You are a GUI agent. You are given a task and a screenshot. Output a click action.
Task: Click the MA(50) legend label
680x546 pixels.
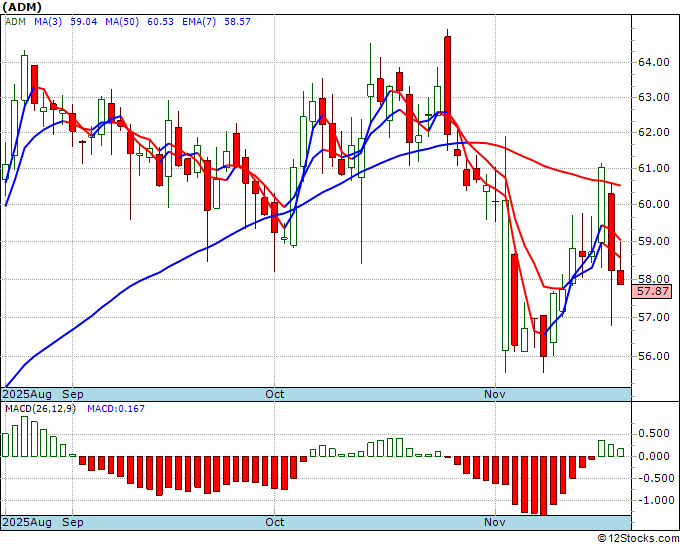pyautogui.click(x=122, y=22)
